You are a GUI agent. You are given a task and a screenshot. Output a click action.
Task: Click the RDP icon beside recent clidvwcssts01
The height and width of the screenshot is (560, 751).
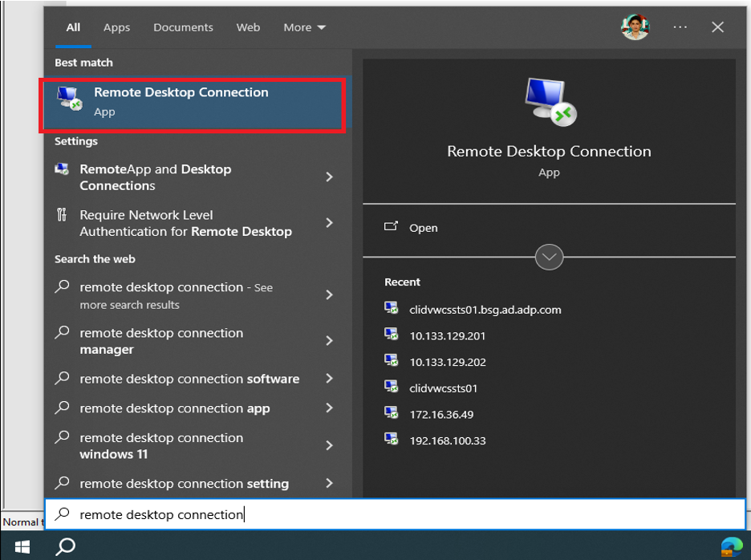[392, 386]
